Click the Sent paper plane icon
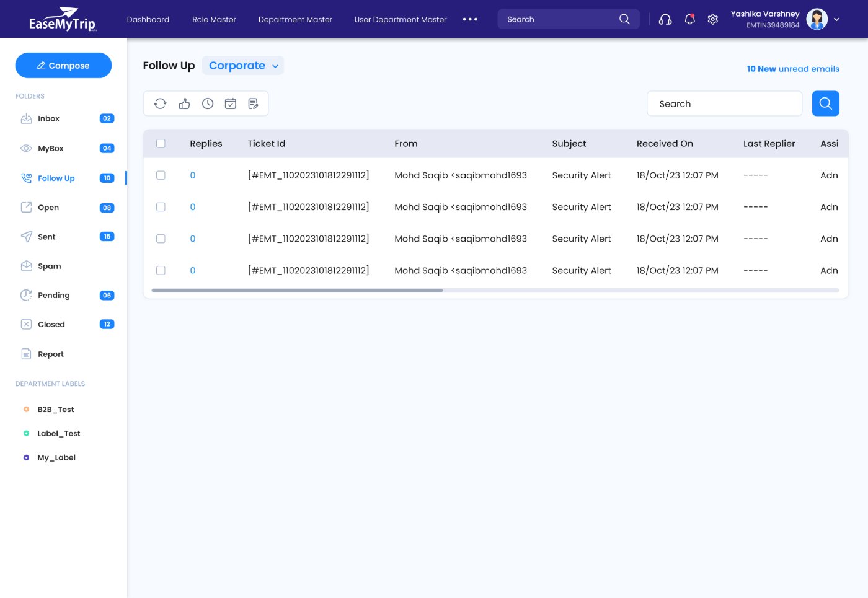Viewport: 868px width, 598px height. [26, 236]
